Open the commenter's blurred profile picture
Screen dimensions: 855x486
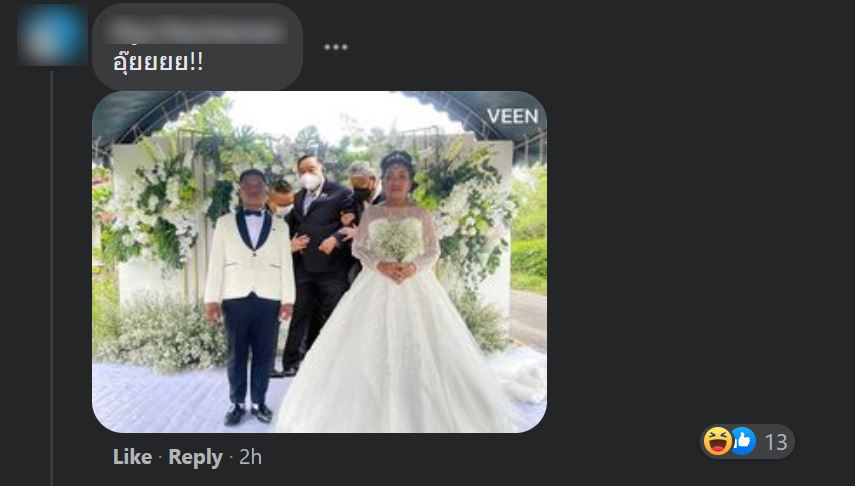(x=52, y=34)
